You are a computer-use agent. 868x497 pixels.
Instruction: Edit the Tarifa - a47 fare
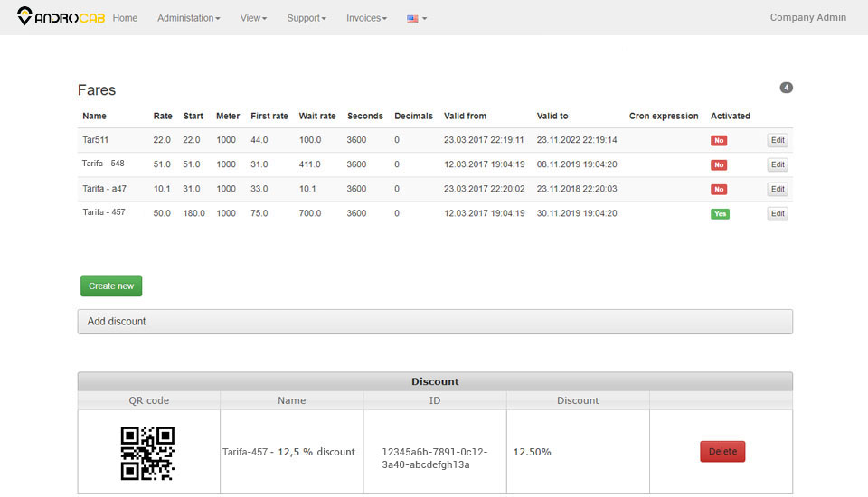pos(778,189)
